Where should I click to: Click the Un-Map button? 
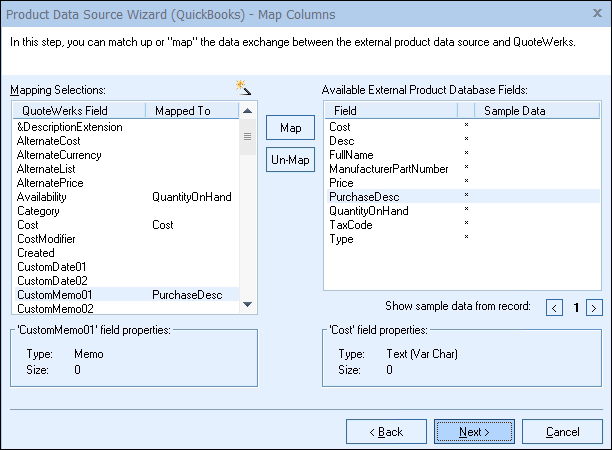tap(290, 161)
